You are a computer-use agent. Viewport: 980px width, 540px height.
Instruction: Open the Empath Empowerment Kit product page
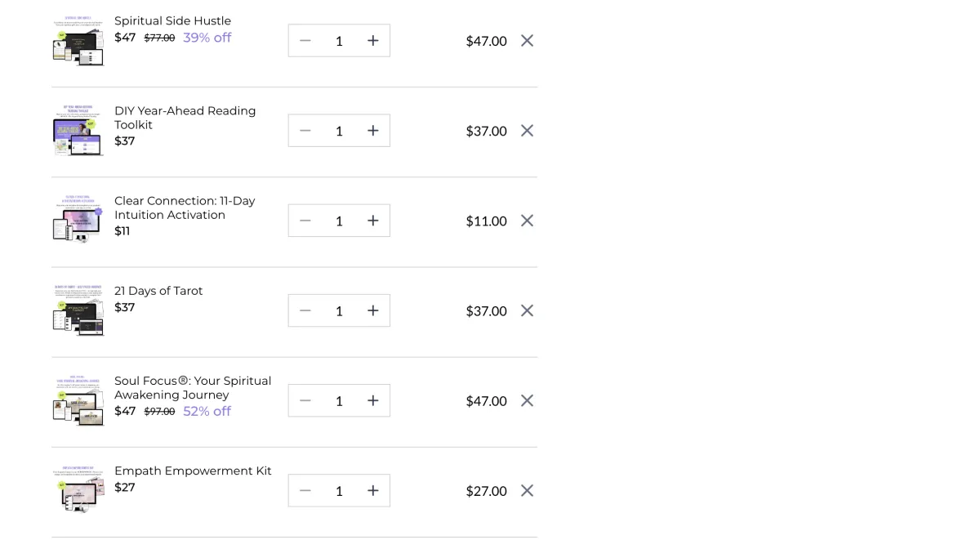click(x=193, y=471)
